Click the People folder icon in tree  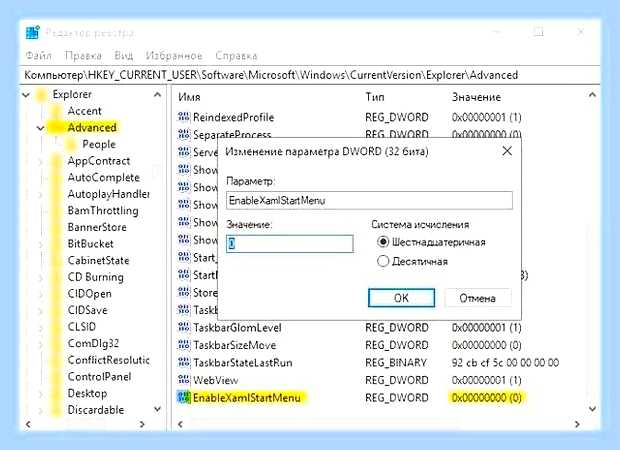click(71, 144)
